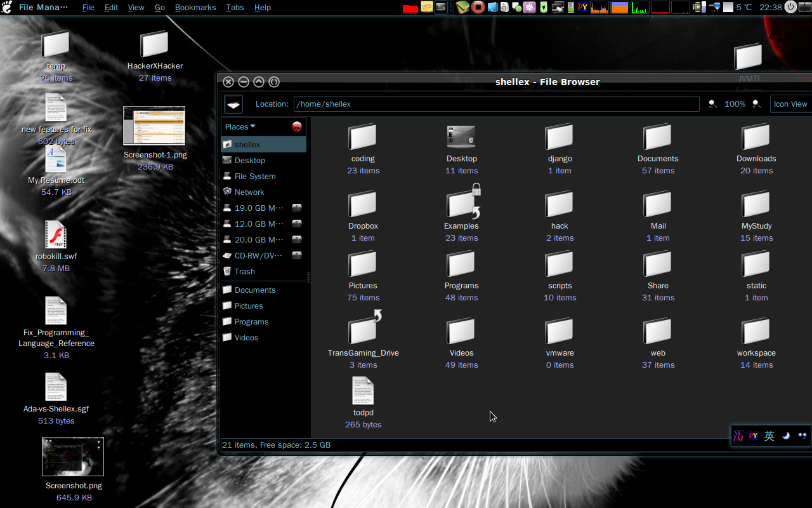
Task: Open the Icon View dropdown
Action: point(792,104)
